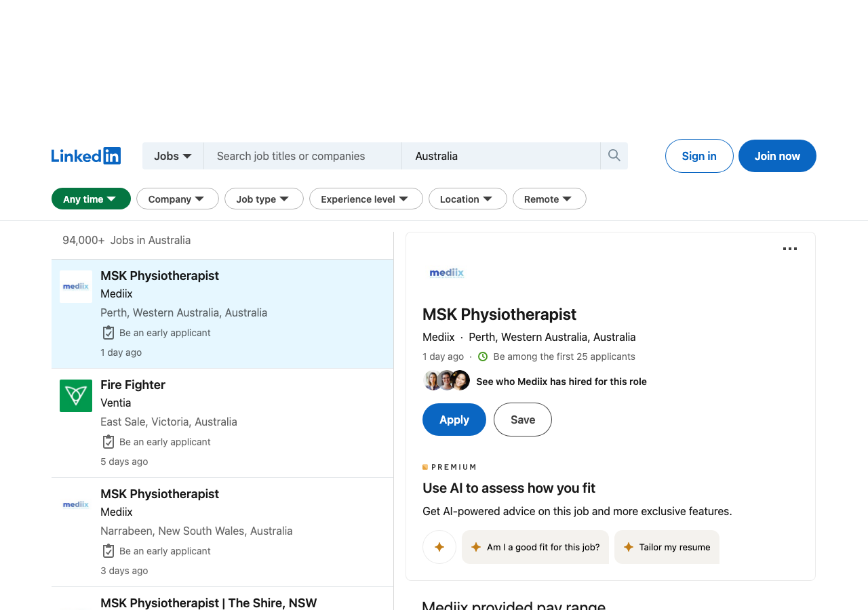
Task: Open the Jobs category dropdown
Action: [173, 156]
